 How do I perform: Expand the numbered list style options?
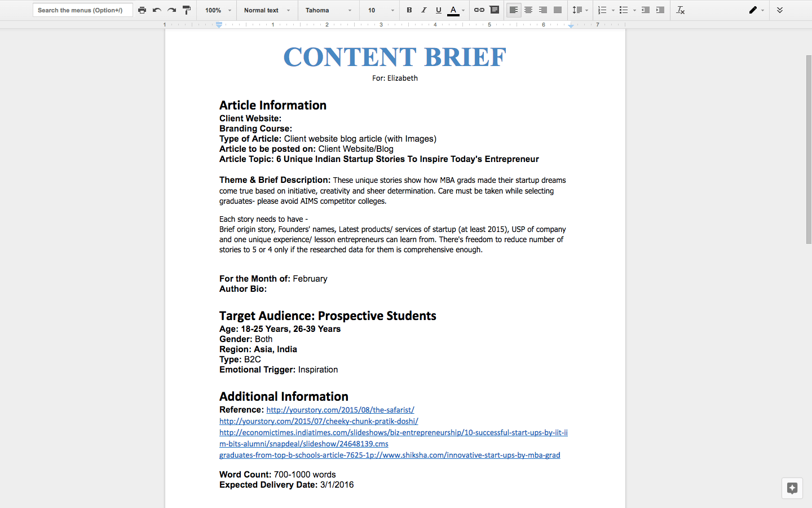613,10
